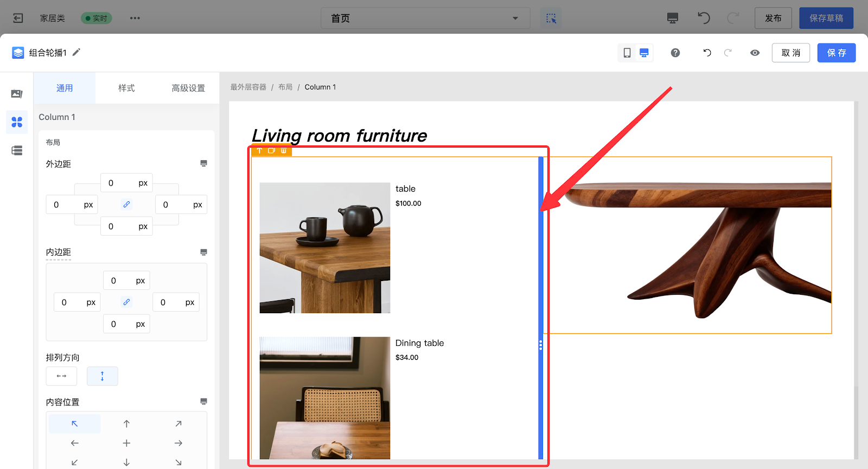Screen dimensions: 868x469
Task: Click the pencil icon to rename 组合轮播1
Action: tap(76, 52)
